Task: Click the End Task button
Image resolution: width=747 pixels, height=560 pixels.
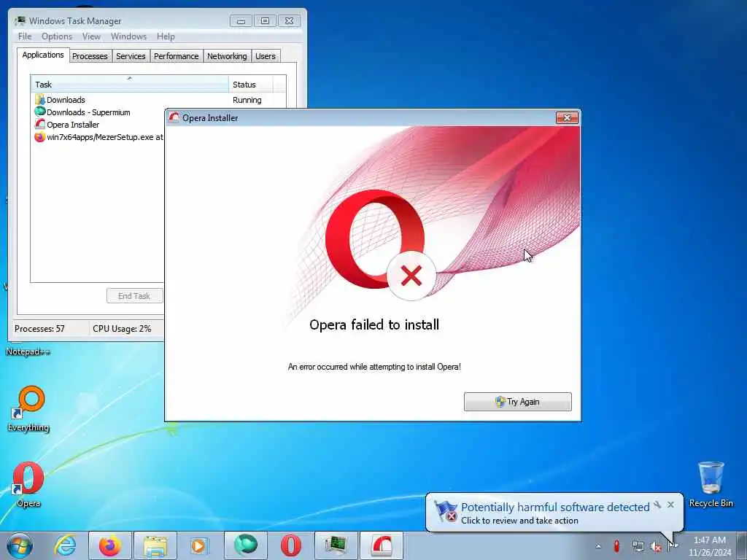Action: click(x=134, y=296)
